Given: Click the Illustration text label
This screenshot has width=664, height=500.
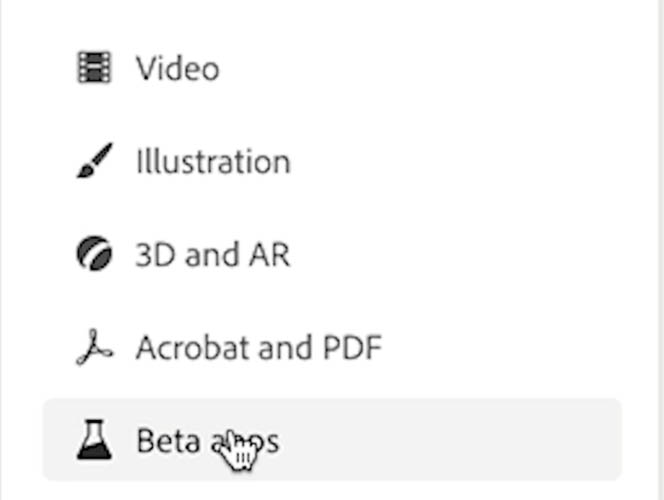Looking at the screenshot, I should tap(213, 161).
